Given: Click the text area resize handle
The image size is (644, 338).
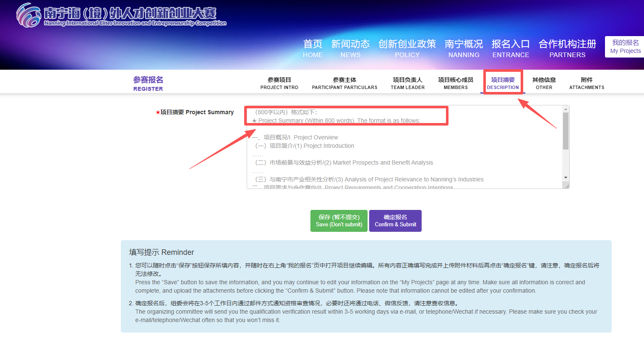Looking at the screenshot, I should (x=567, y=186).
